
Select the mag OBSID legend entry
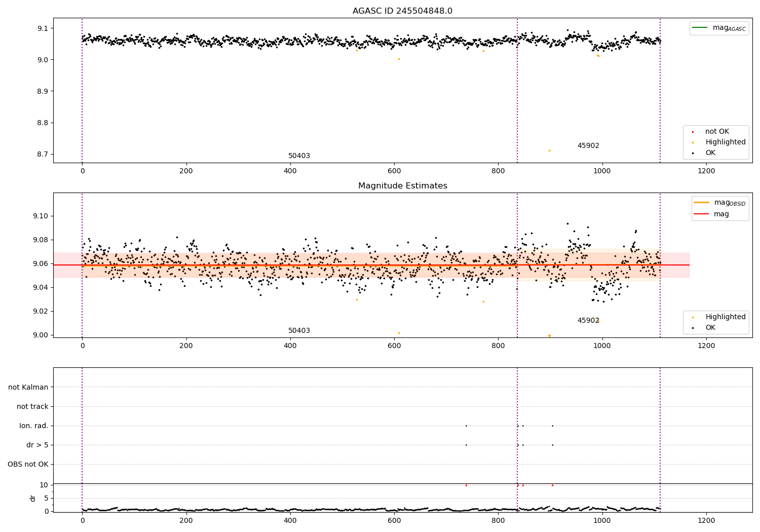[719, 203]
